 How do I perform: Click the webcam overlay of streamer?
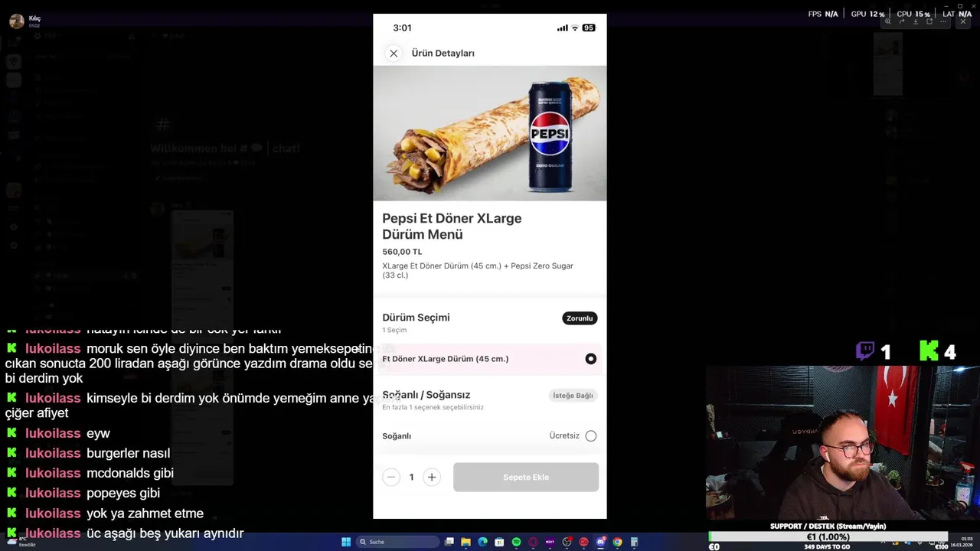coord(842,443)
